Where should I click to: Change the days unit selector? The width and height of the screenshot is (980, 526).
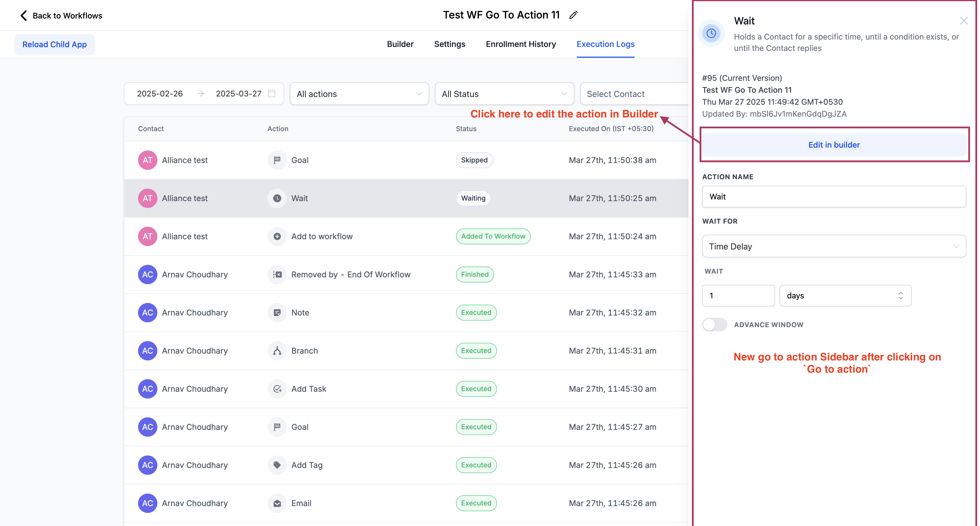pos(845,296)
